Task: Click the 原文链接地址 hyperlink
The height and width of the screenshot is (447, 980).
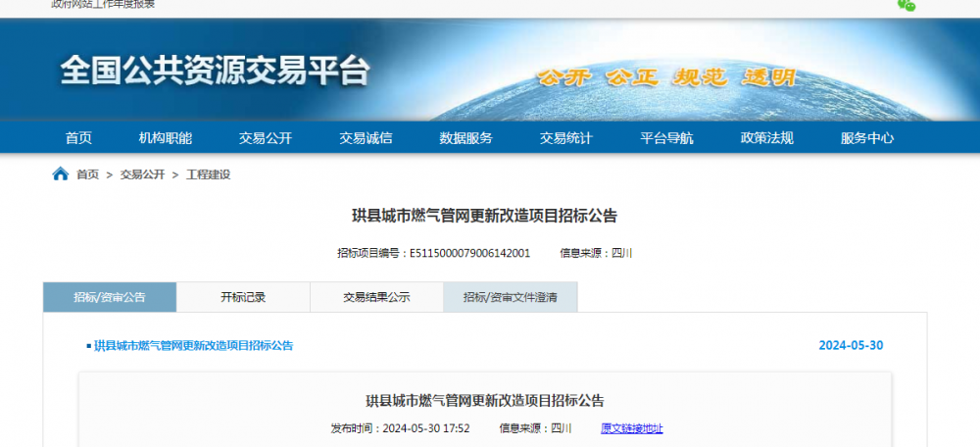Action: [x=631, y=428]
